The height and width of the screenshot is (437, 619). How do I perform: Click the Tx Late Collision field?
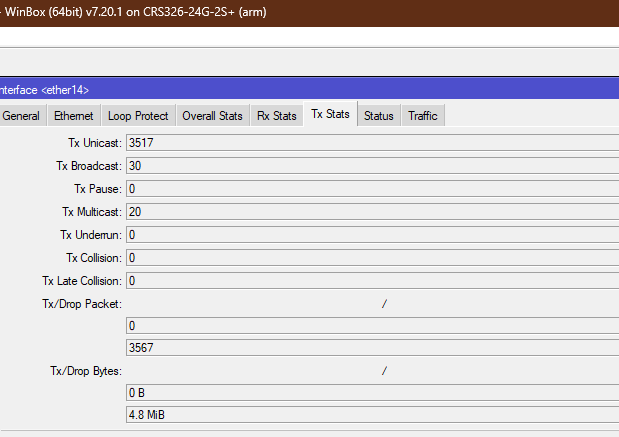(372, 281)
